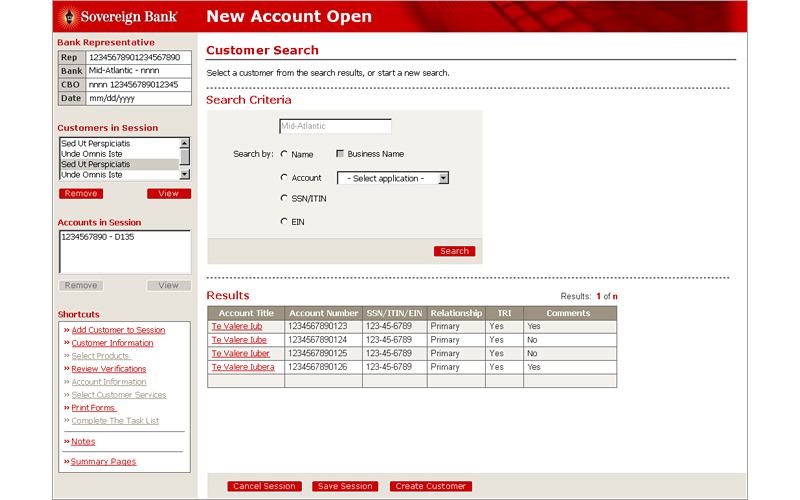Image resolution: width=800 pixels, height=500 pixels.
Task: Open Review Verifications shortcut
Action: 108,369
